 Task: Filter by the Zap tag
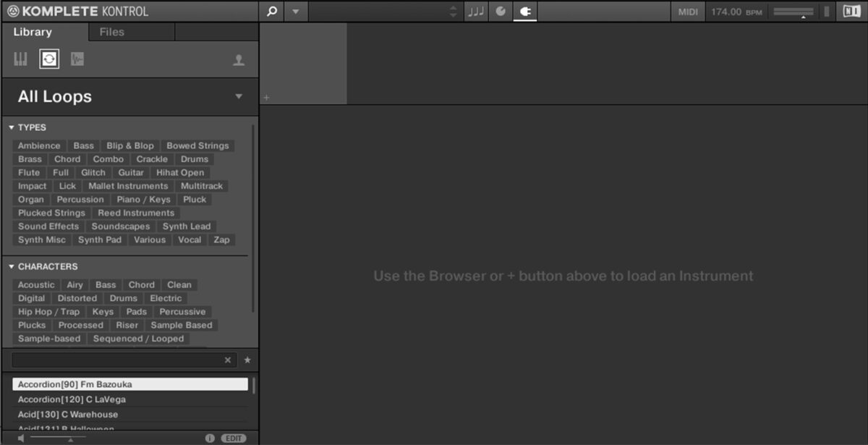221,240
